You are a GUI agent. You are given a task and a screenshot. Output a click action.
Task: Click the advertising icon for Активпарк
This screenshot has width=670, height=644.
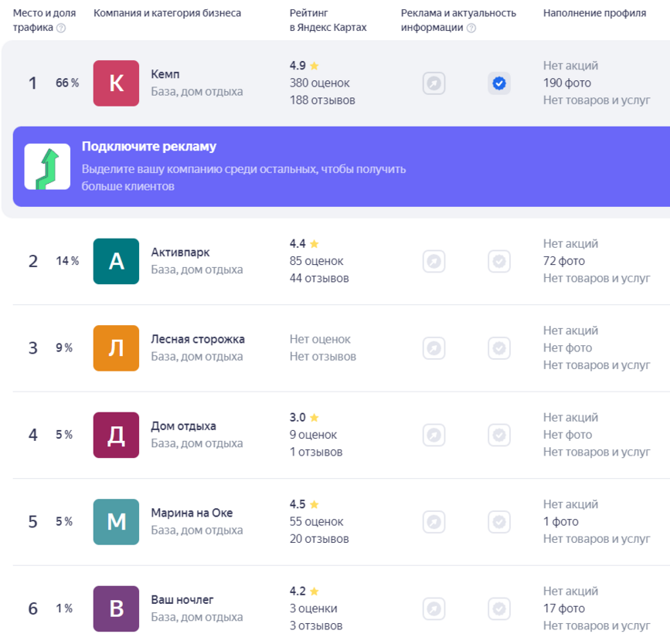(x=434, y=261)
